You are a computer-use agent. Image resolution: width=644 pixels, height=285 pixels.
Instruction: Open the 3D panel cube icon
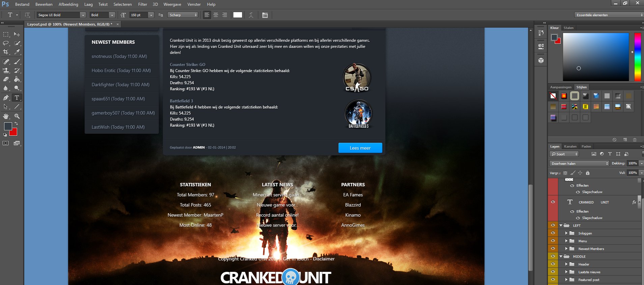[541, 60]
